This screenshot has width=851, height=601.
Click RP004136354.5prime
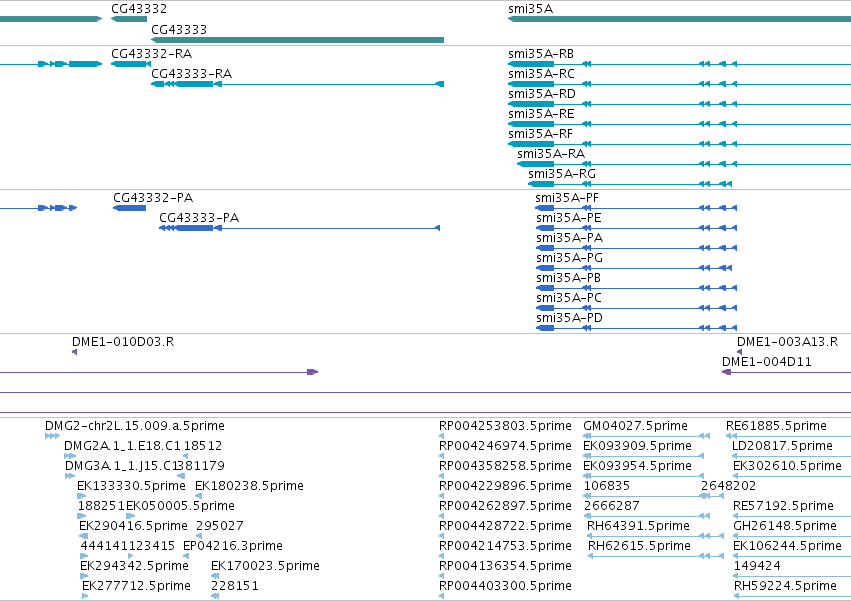point(505,566)
